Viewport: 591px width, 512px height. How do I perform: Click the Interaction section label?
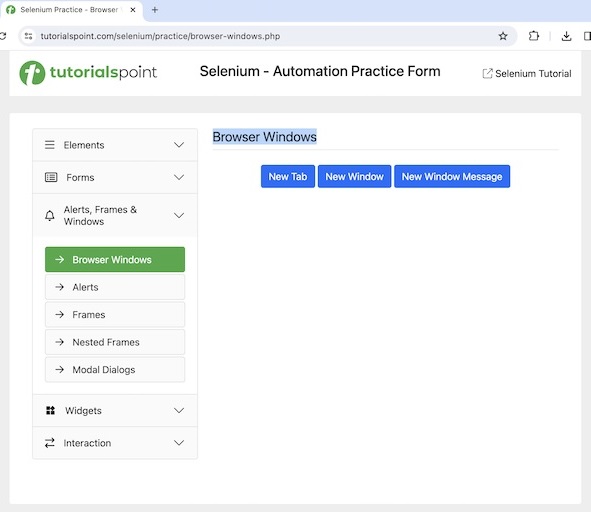[87, 443]
